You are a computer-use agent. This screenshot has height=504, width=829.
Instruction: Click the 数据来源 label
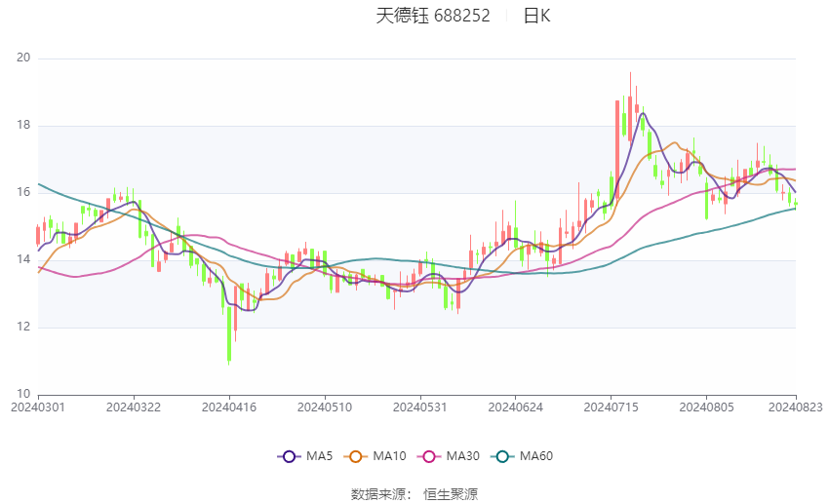(378, 494)
